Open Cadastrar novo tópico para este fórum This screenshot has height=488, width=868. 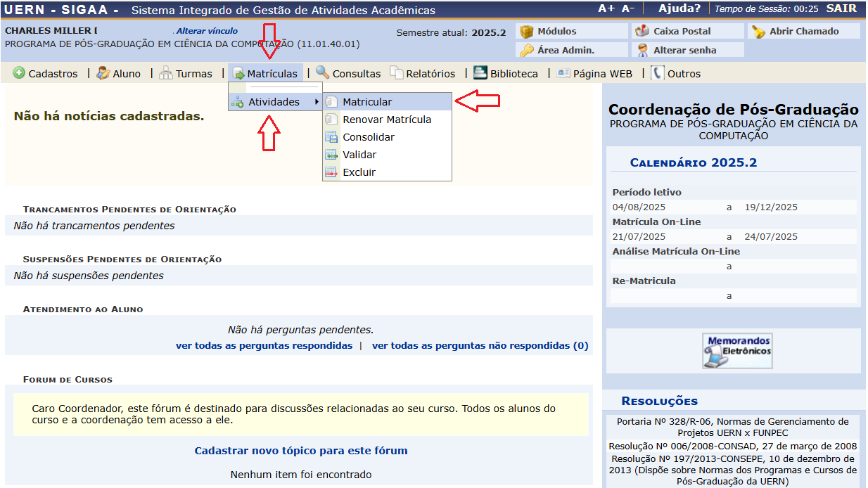pyautogui.click(x=301, y=451)
